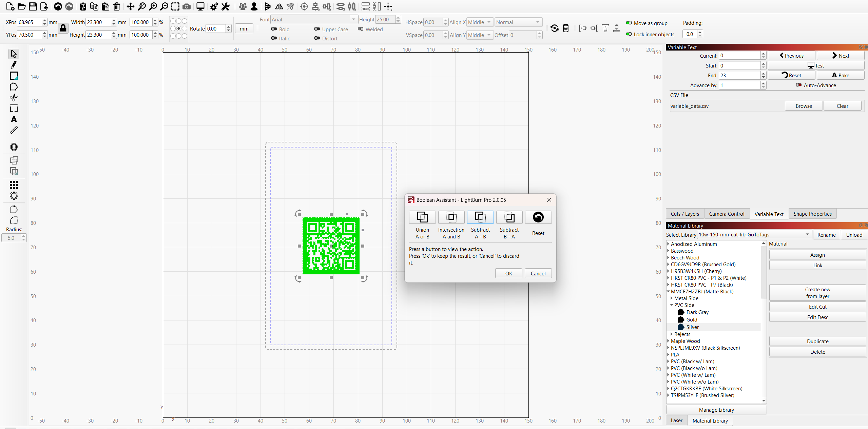Expand the Anodized Aluminum material
868x429 pixels.
(669, 244)
